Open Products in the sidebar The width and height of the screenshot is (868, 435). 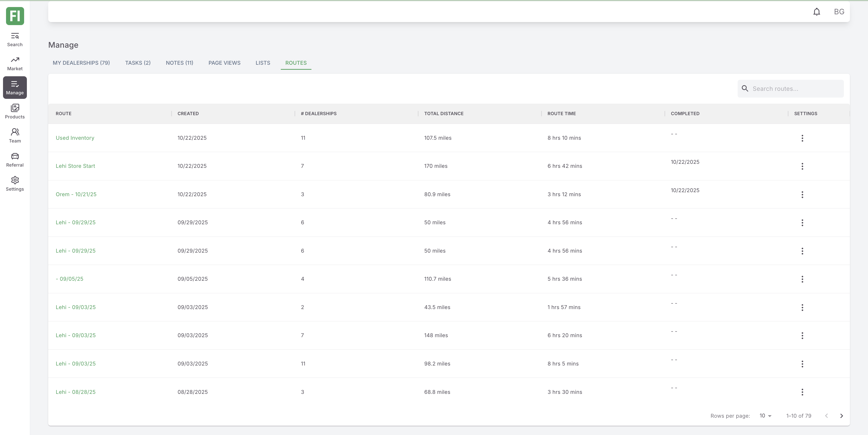15,111
